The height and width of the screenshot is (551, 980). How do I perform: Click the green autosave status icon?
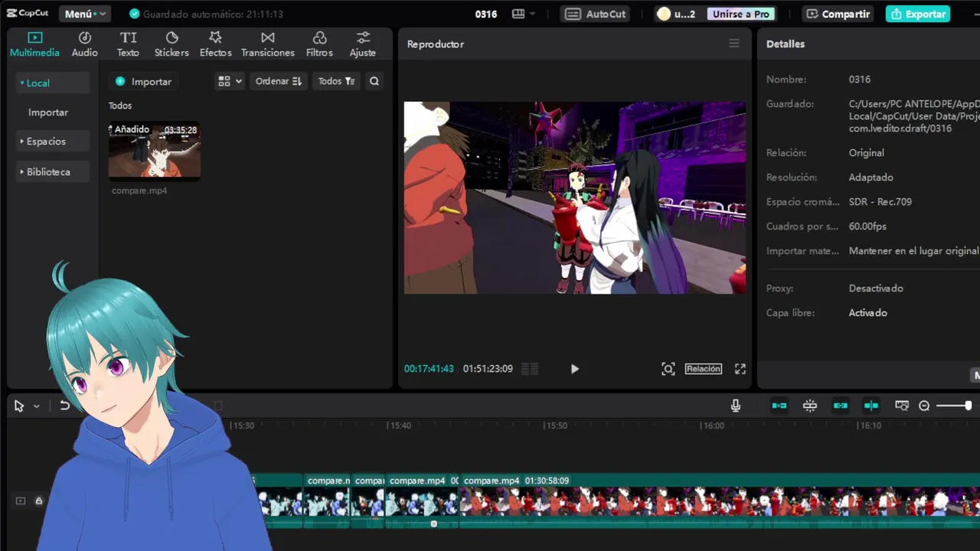click(135, 14)
